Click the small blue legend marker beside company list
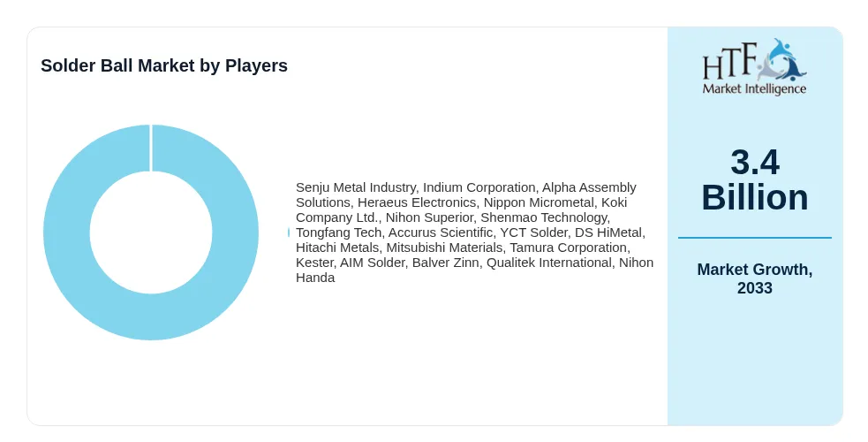868x442 pixels. (x=289, y=232)
